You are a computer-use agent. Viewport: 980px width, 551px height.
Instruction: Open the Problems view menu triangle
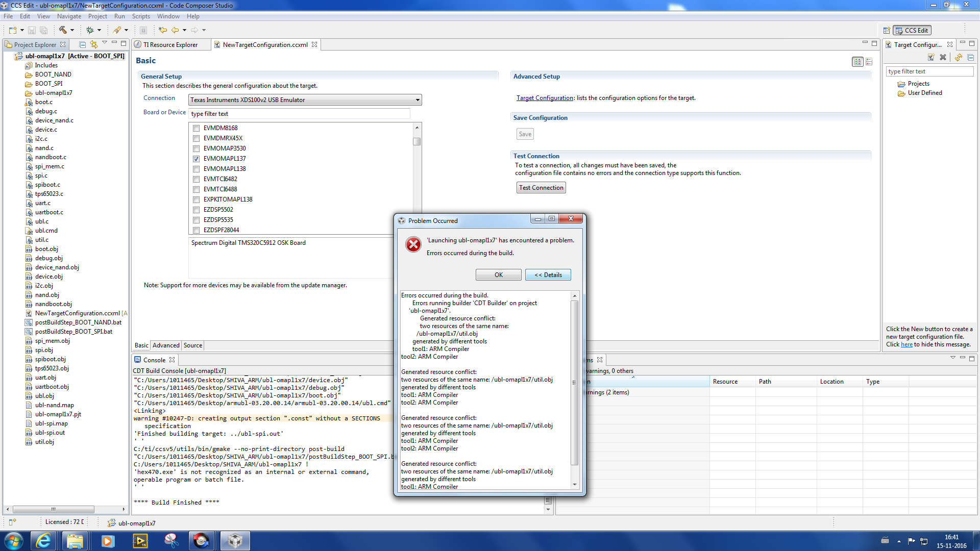pyautogui.click(x=952, y=358)
